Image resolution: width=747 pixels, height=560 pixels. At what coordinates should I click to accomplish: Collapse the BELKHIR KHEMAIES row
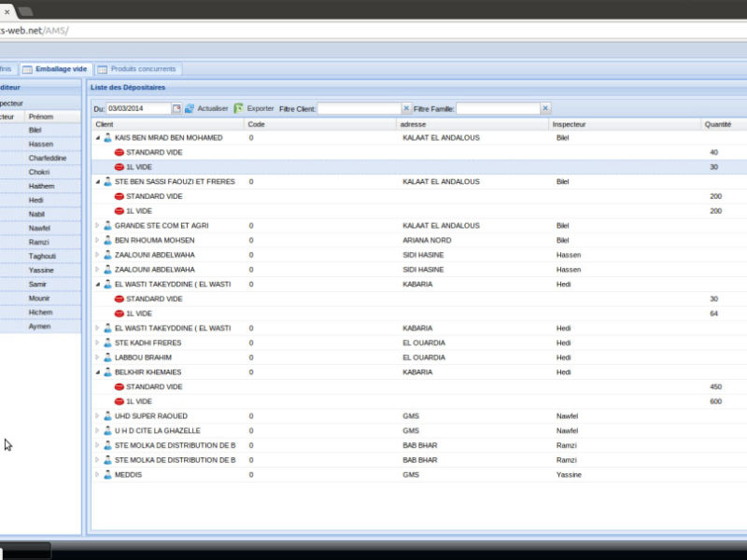click(97, 372)
